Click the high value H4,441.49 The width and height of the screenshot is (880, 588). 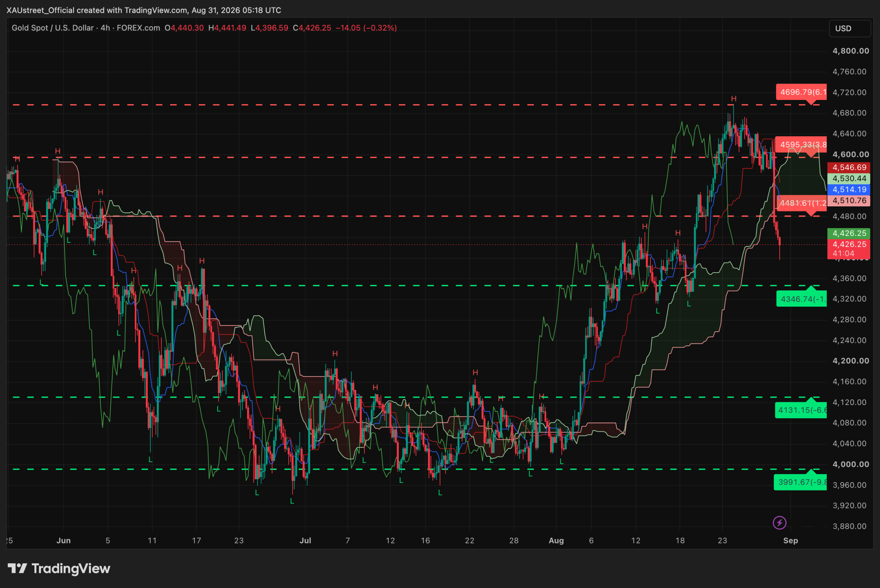pyautogui.click(x=228, y=28)
